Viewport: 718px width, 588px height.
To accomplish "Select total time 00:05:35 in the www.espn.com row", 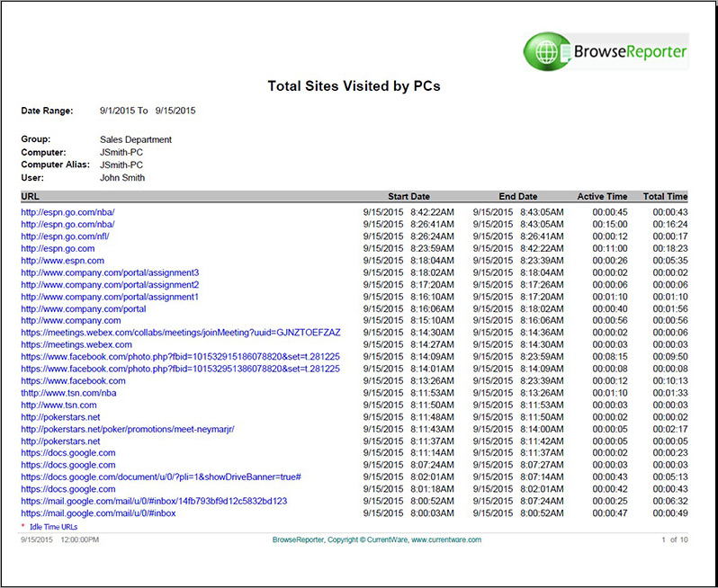I will pyautogui.click(x=670, y=261).
